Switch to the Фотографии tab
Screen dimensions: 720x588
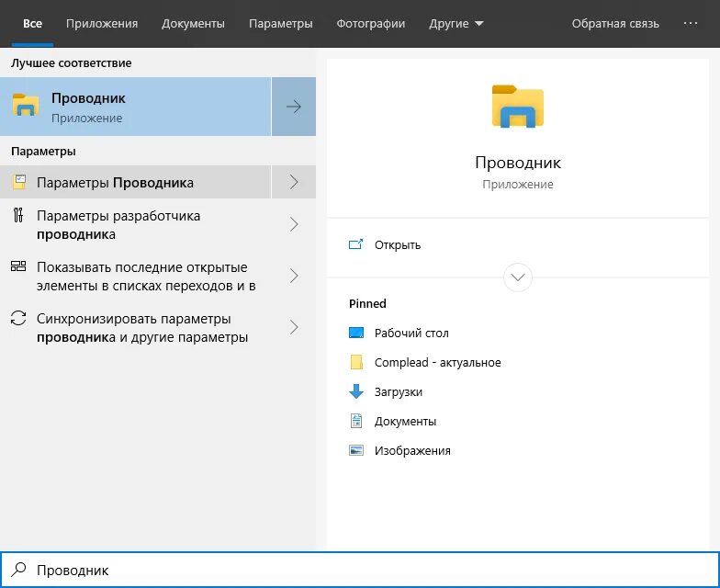coord(371,24)
